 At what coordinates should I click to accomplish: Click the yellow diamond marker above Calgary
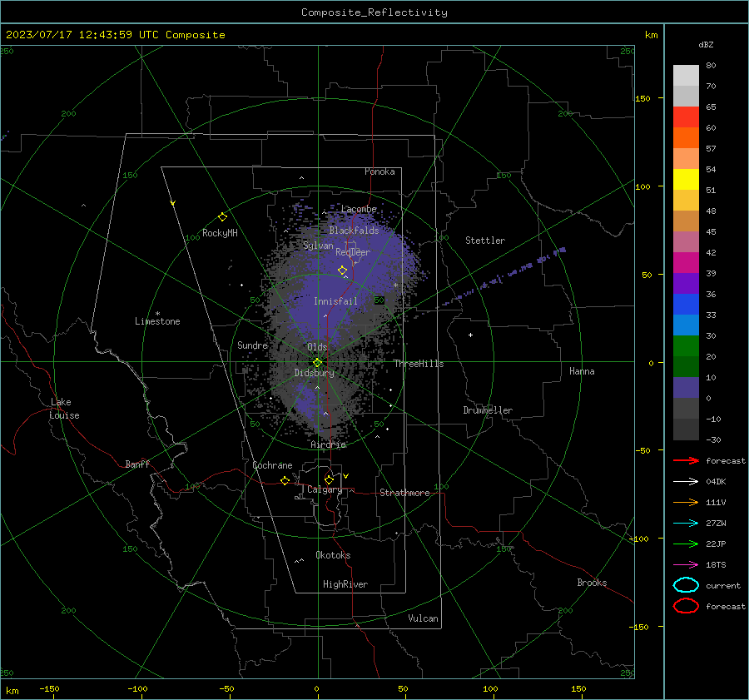pos(329,479)
